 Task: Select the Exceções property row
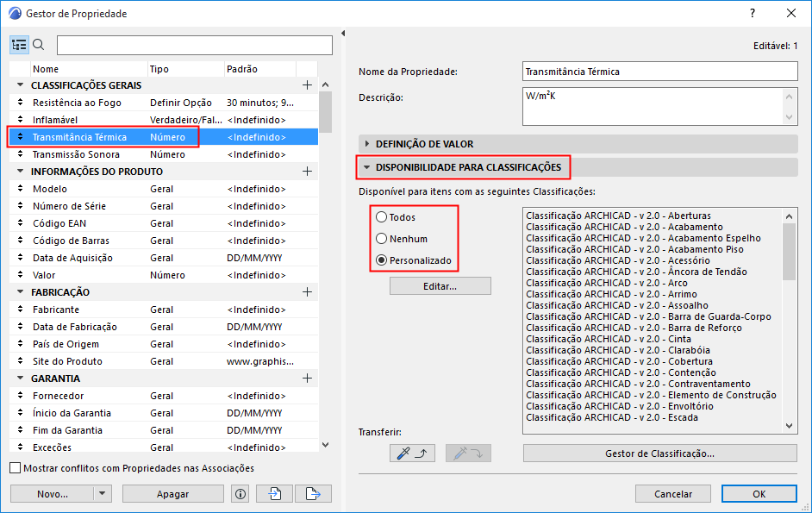coord(164,447)
